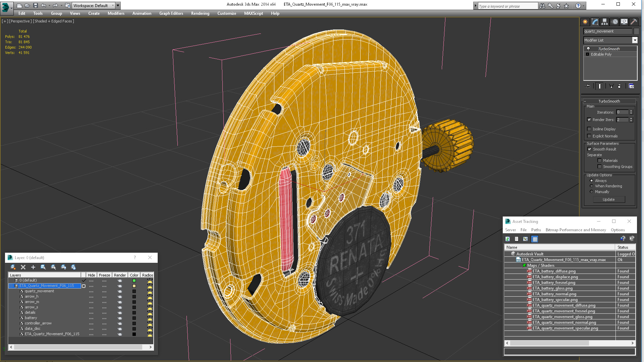
Task: Click the color swatch of 0 (default) layer
Action: [134, 281]
